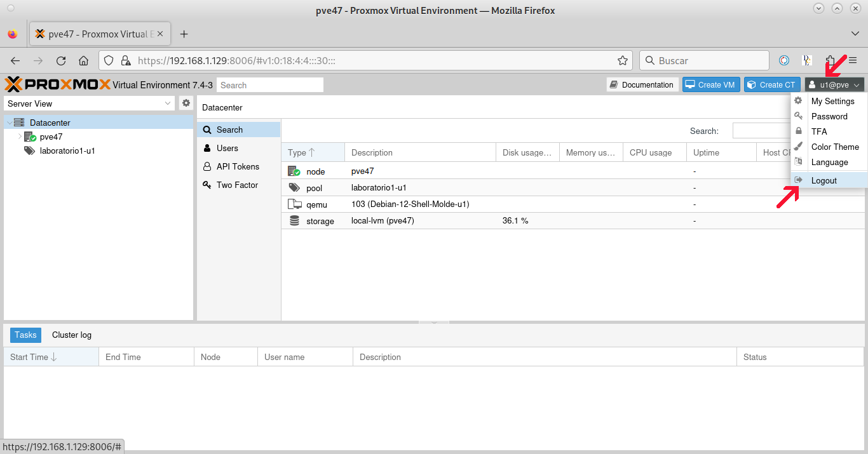
Task: Open the Two Factor section
Action: click(x=238, y=185)
